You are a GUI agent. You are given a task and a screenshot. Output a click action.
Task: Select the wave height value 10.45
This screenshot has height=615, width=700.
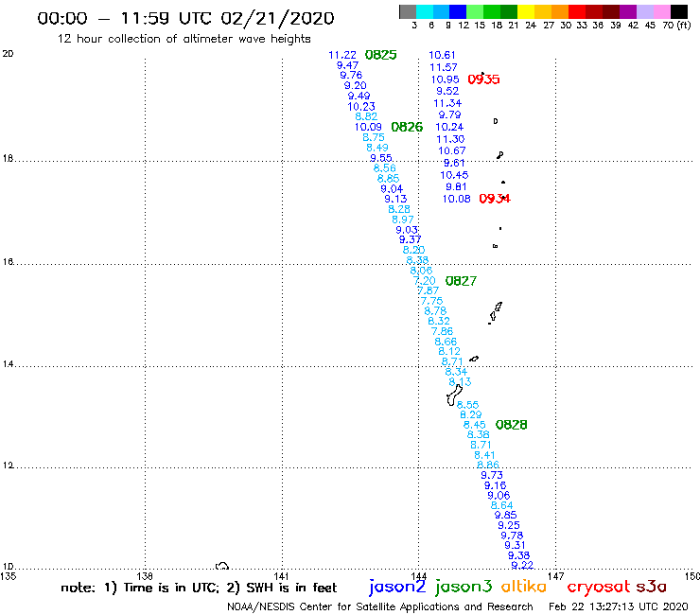[x=454, y=175]
